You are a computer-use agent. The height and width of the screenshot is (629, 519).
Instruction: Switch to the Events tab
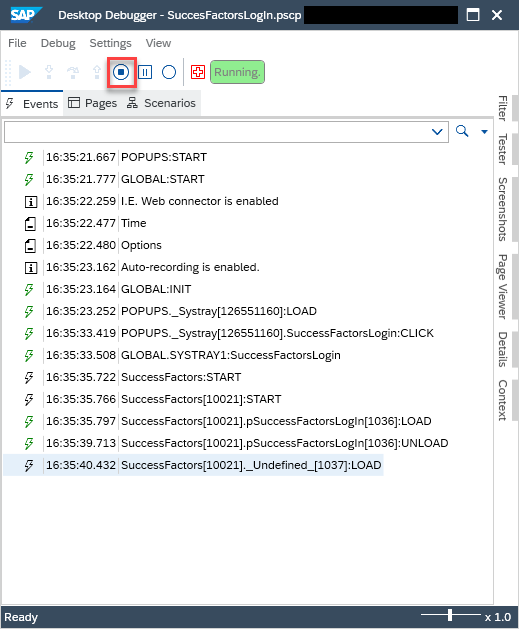tap(32, 103)
